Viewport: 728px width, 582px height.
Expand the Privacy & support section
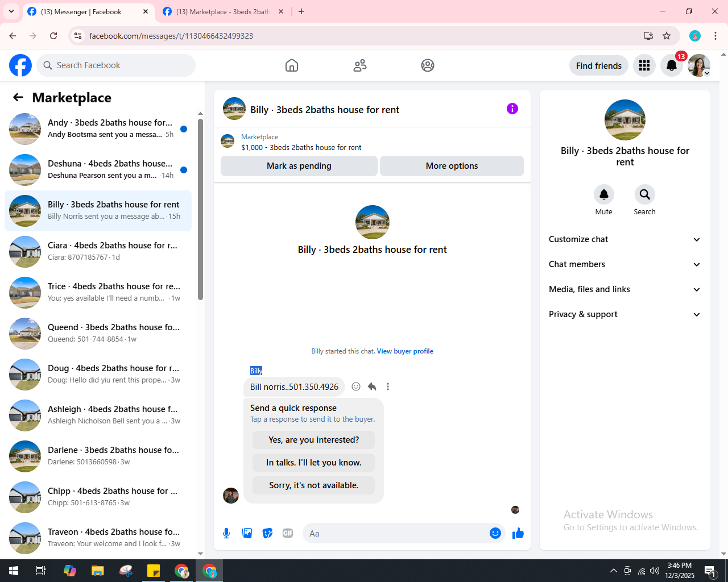tap(624, 314)
